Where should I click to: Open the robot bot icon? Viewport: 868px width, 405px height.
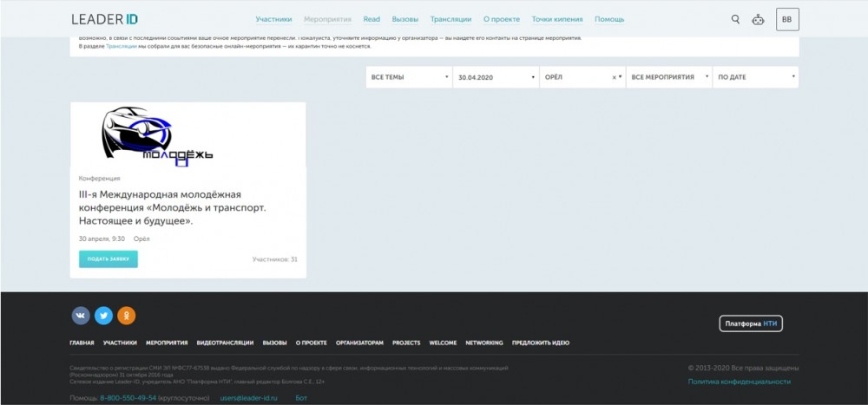[758, 19]
